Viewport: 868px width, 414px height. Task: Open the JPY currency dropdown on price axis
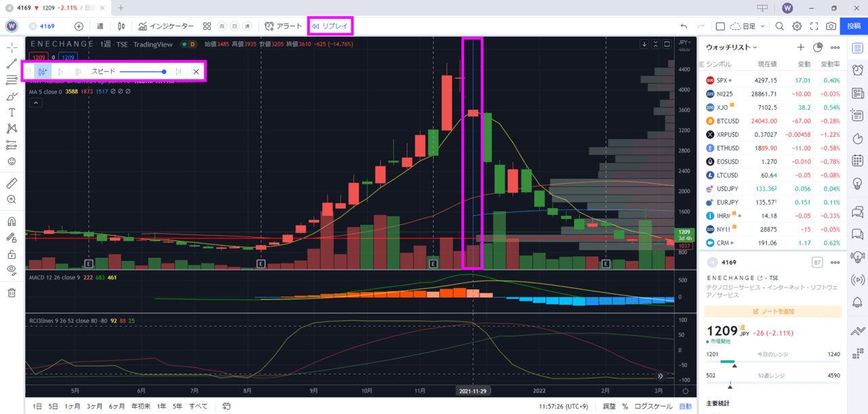(685, 41)
